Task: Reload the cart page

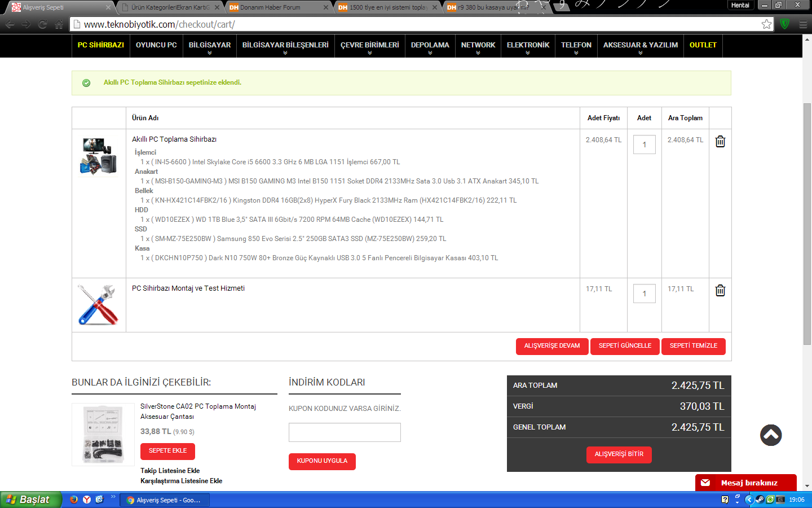Action: tap(43, 24)
